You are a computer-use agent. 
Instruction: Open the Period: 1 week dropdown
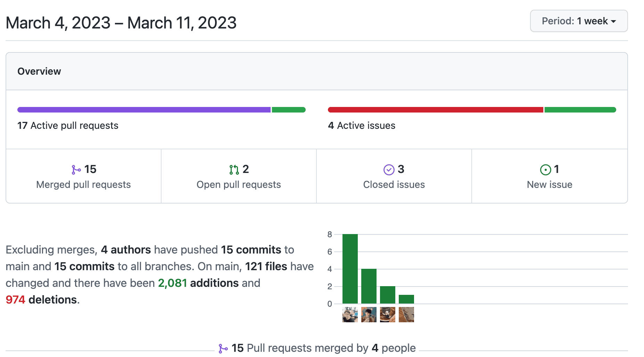(x=578, y=21)
